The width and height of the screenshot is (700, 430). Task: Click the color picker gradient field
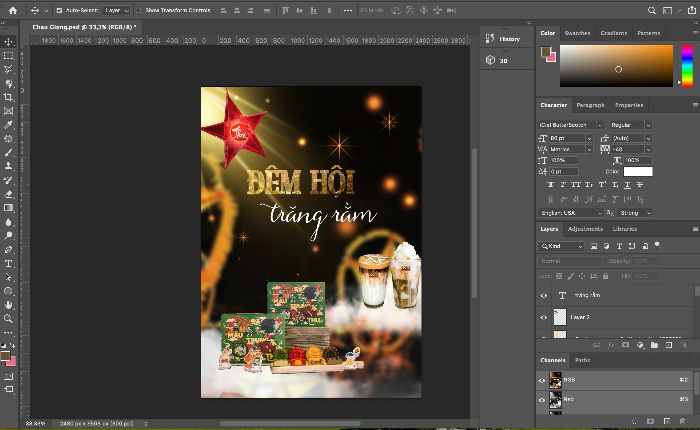(617, 66)
